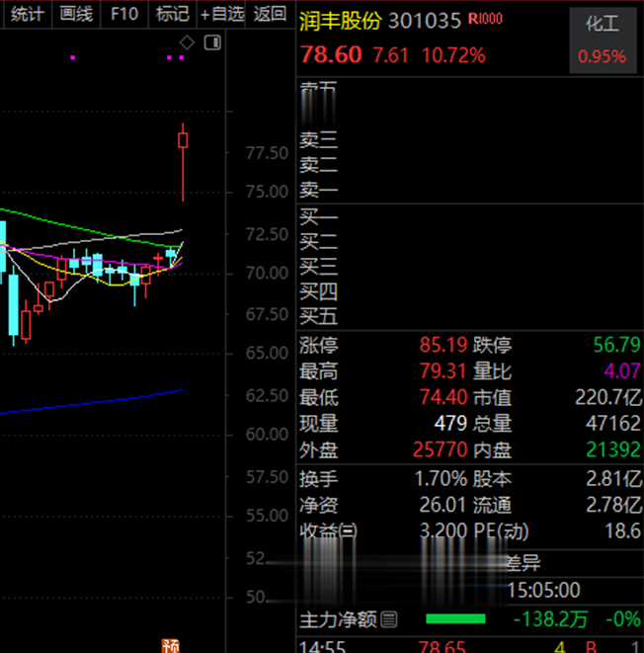Screen dimensions: 644x653
Task: Click the 77.50 price axis label
Action: coord(268,153)
